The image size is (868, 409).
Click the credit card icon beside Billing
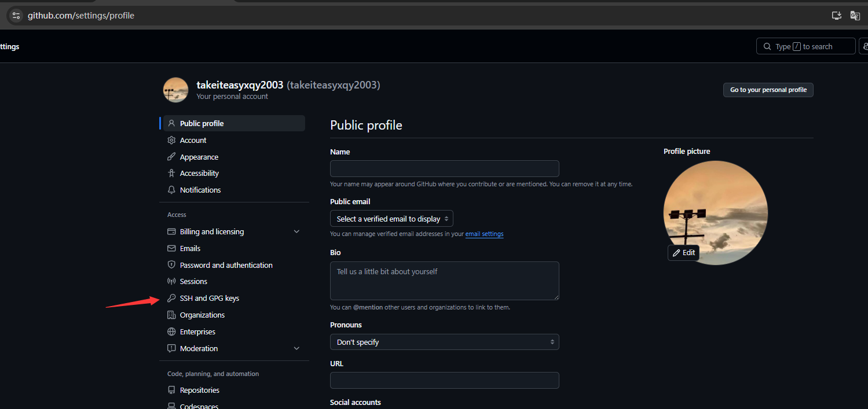171,231
